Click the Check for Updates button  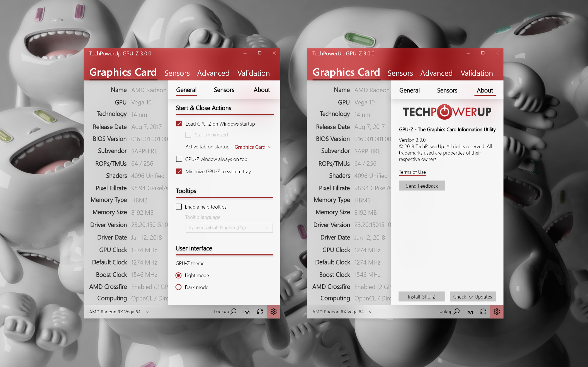click(472, 296)
